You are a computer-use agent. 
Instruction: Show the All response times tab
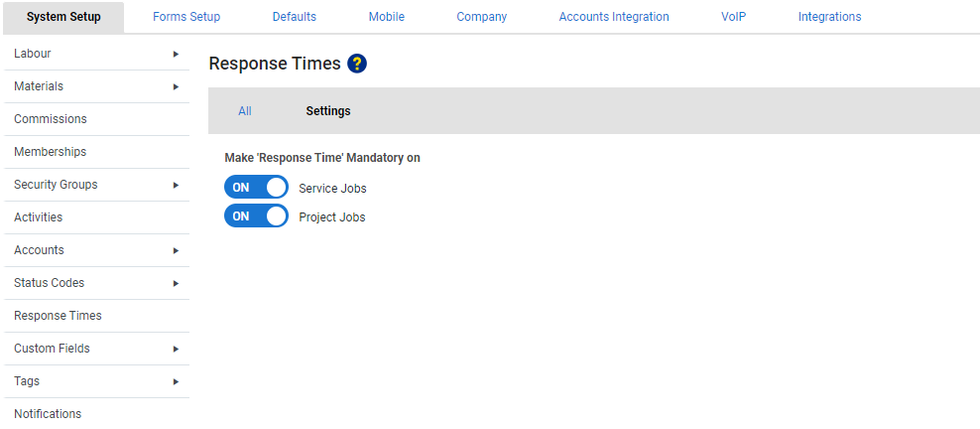click(x=245, y=110)
